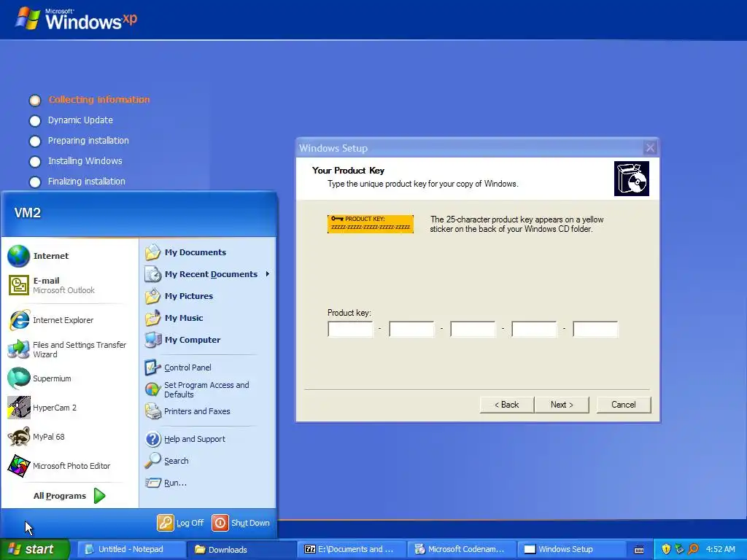Open the security shield tray icon
Image resolution: width=747 pixels, height=560 pixels.
tap(666, 549)
